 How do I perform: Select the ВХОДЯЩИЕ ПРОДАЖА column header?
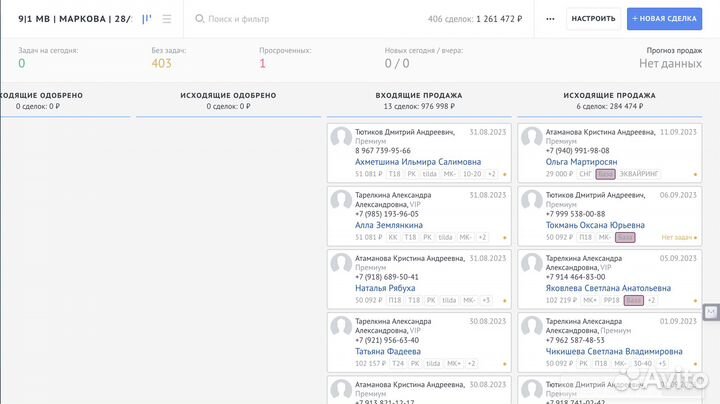[x=419, y=95]
